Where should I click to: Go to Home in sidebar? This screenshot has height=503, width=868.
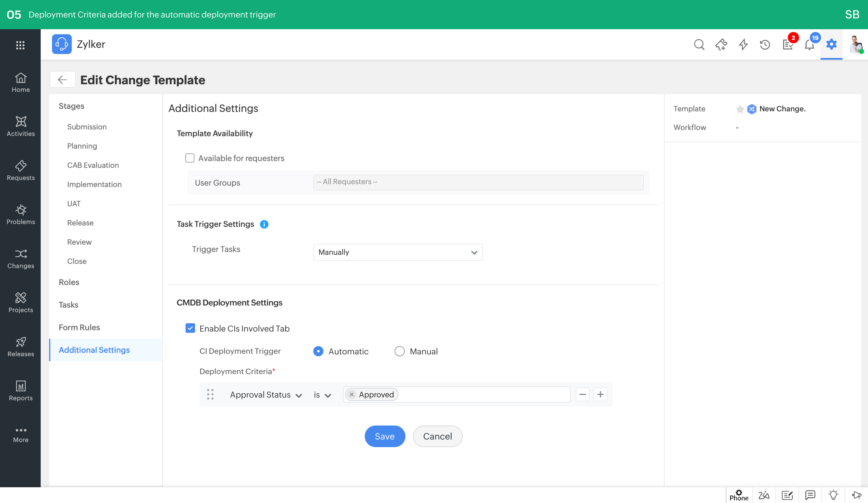(21, 83)
